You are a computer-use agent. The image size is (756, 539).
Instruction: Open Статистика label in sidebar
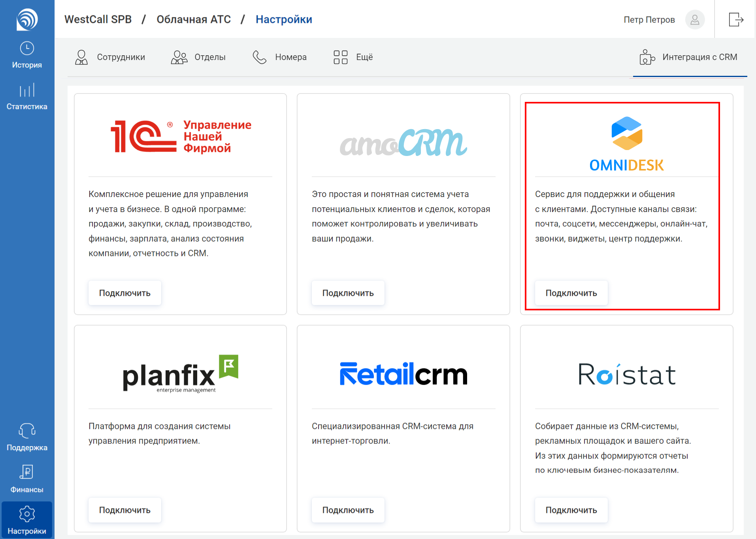[27, 107]
